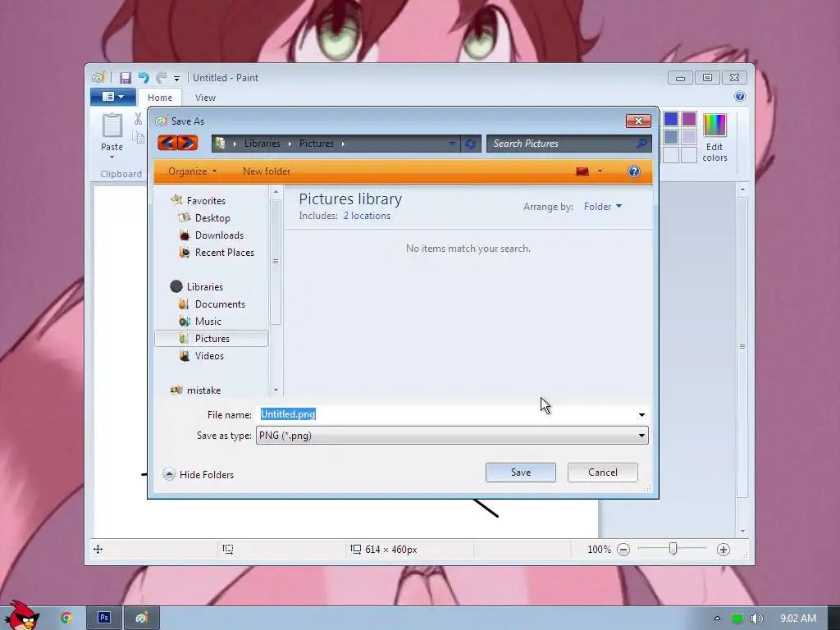
Task: Click the Redo arrow in Paint title bar
Action: click(x=161, y=78)
